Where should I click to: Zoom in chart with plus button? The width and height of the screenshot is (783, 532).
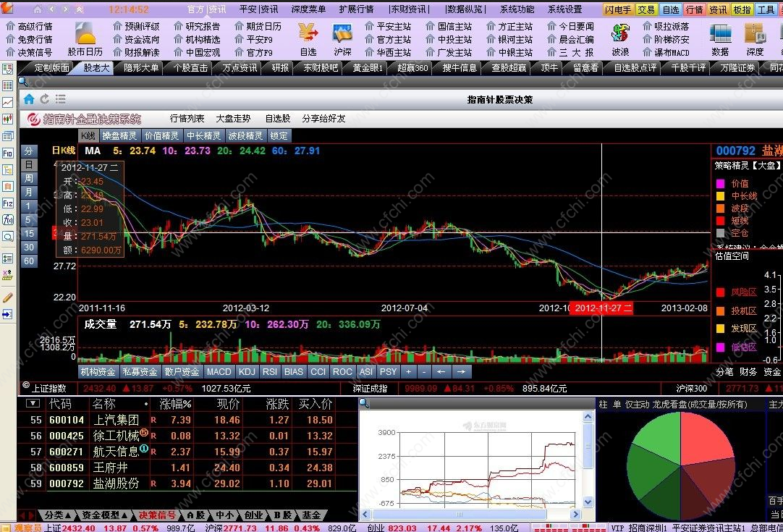click(x=408, y=371)
